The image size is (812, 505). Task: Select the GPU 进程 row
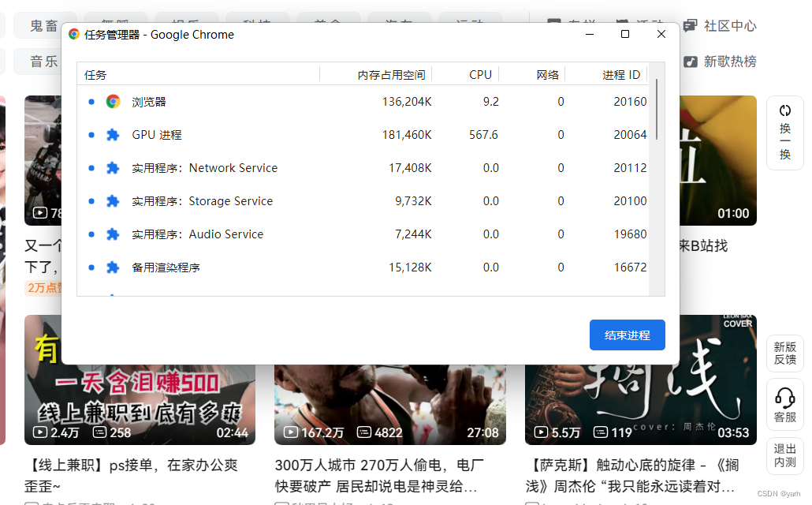363,135
